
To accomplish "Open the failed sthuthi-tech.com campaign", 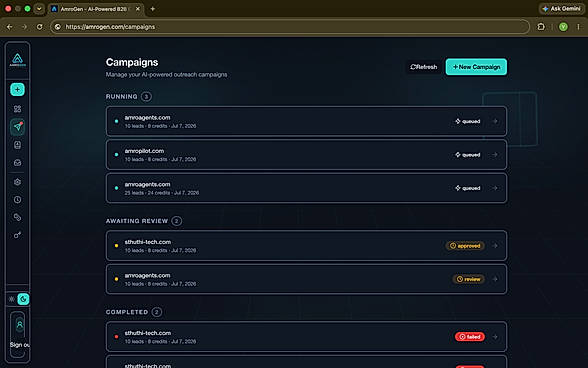I will [306, 337].
